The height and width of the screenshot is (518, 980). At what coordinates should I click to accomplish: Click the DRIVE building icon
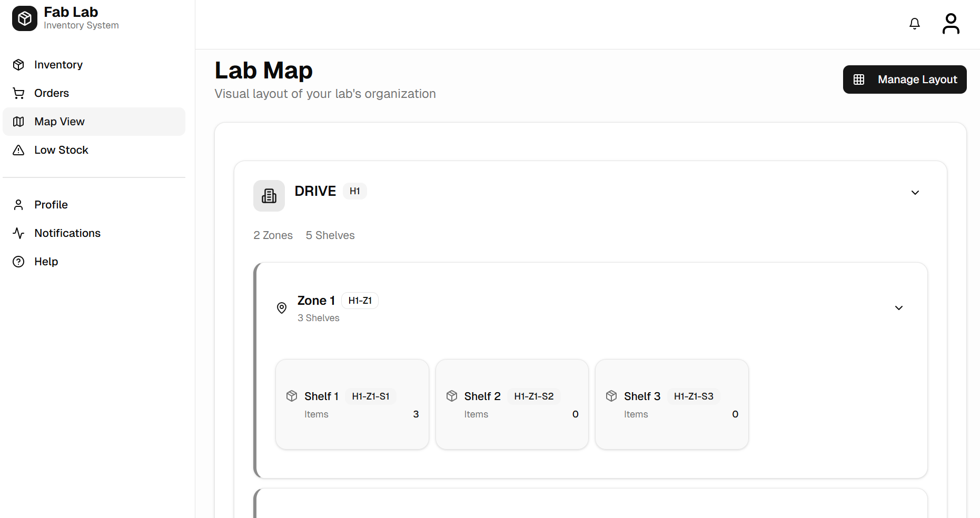tap(269, 196)
